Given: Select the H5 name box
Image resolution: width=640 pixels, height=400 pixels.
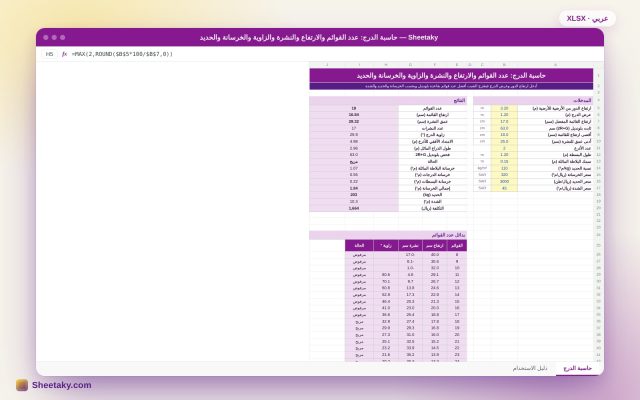Looking at the screenshot, I should point(49,54).
